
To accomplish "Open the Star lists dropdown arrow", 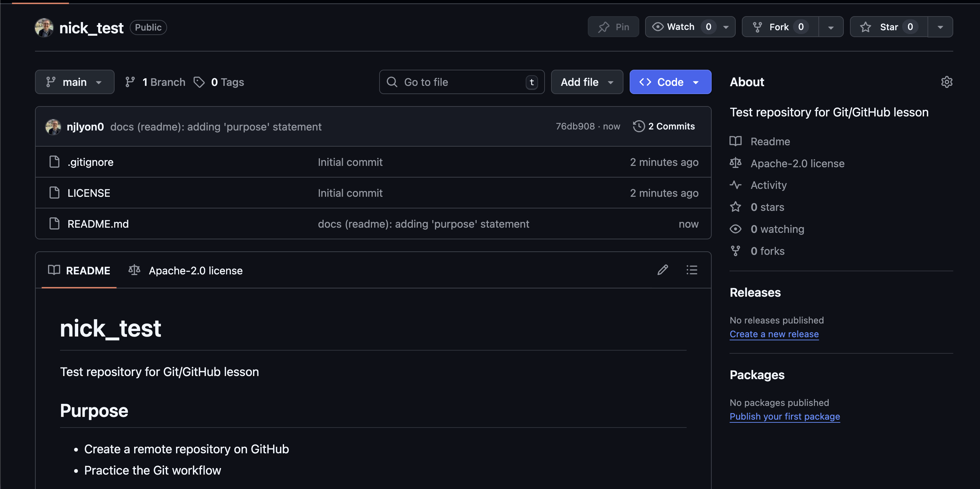I will [x=941, y=27].
